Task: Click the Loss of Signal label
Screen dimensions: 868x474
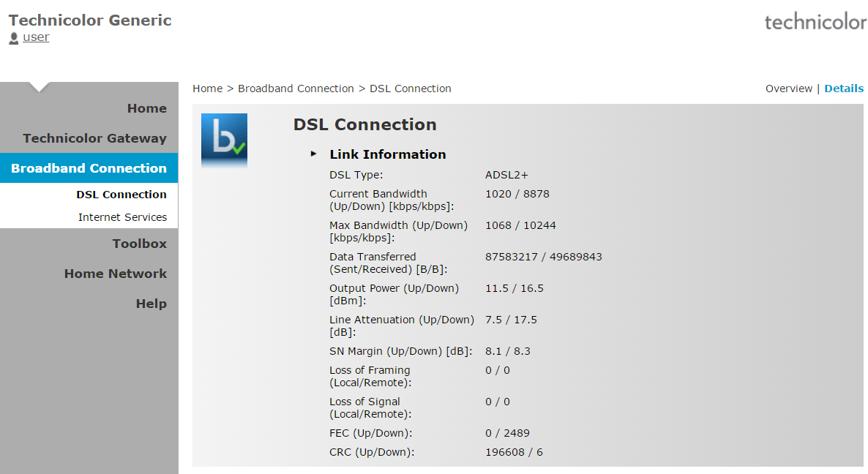Action: click(370, 408)
